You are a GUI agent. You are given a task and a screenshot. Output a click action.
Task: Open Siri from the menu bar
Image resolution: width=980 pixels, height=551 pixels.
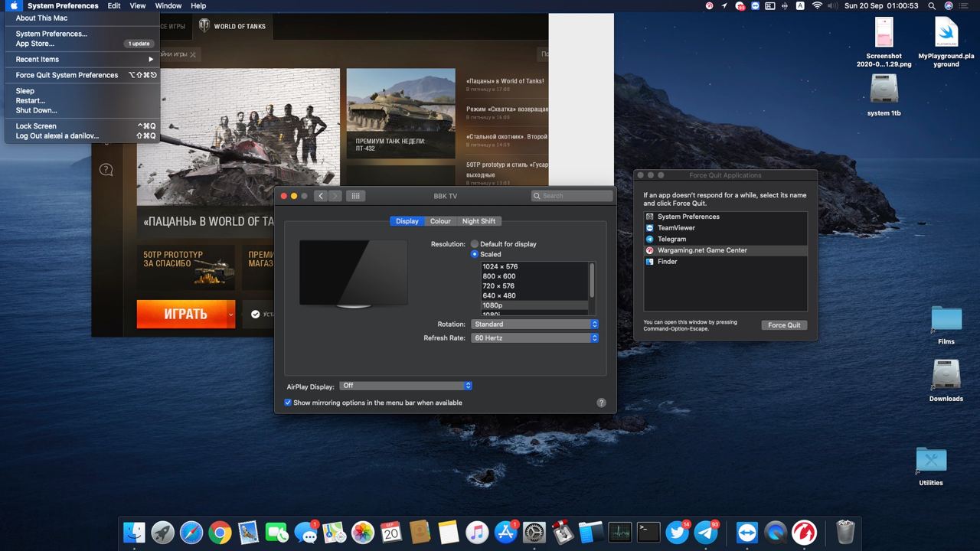pyautogui.click(x=949, y=5)
